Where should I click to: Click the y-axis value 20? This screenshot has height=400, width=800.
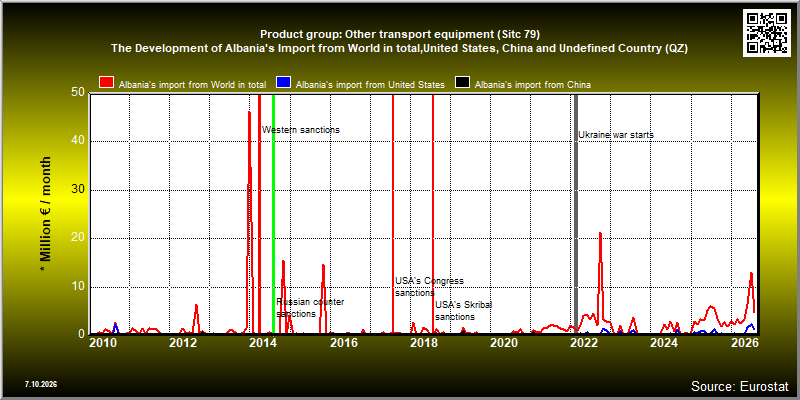tap(78, 238)
